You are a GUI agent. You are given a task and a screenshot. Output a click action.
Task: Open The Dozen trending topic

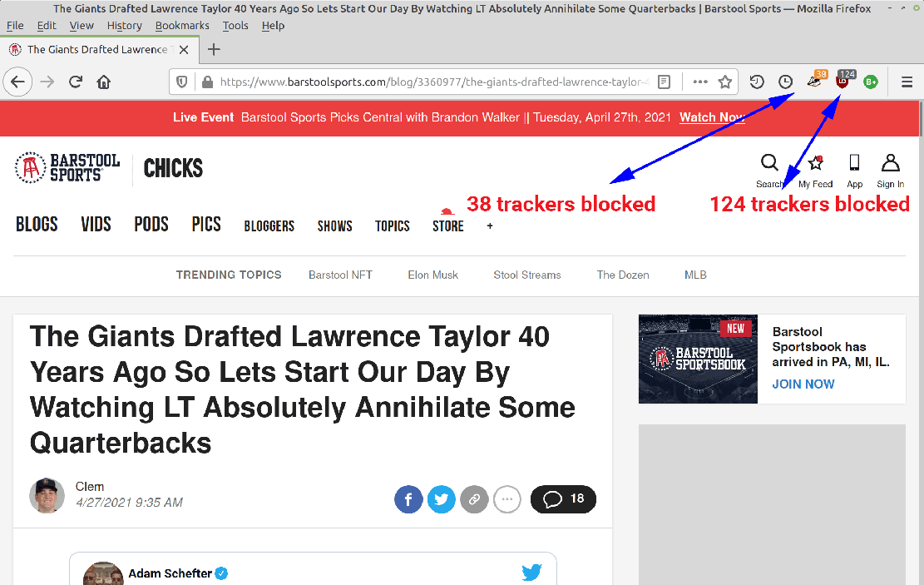(623, 275)
